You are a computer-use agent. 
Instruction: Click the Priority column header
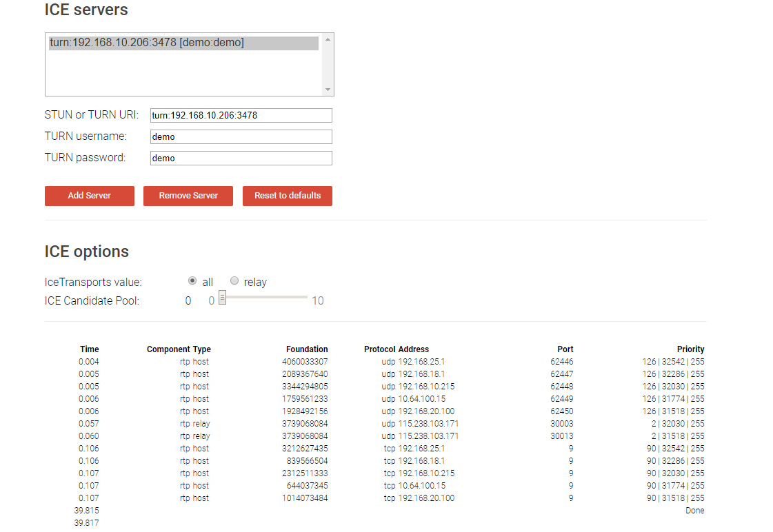pos(690,349)
